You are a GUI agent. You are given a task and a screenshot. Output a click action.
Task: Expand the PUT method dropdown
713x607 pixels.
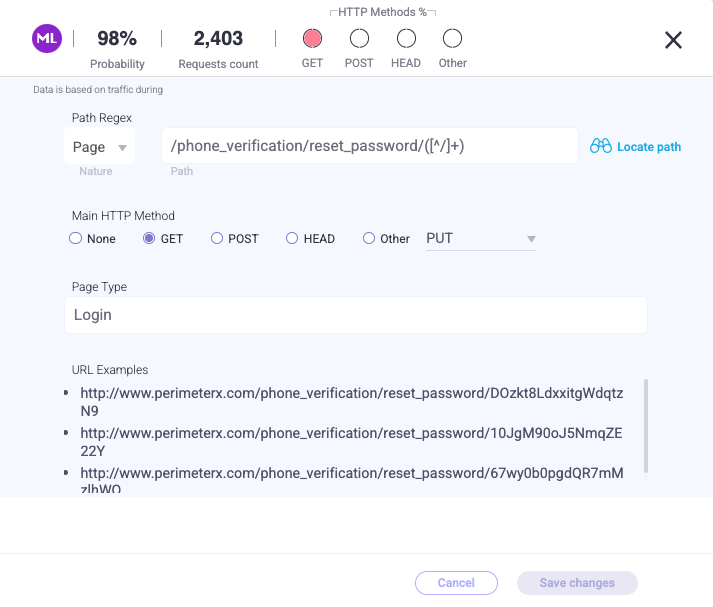click(481, 239)
